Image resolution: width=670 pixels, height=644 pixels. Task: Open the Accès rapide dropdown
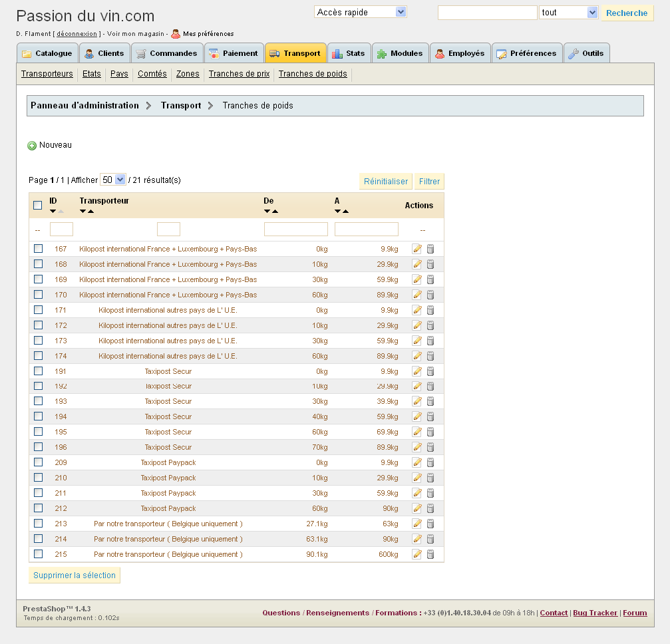coord(360,12)
